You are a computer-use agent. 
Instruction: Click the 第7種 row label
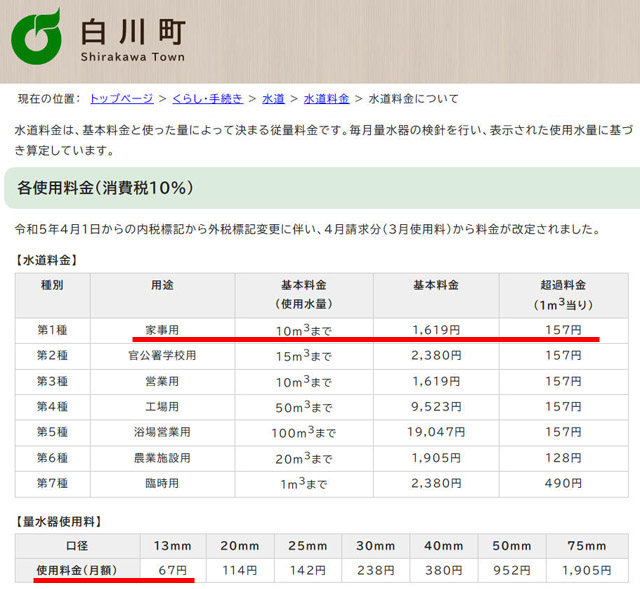pos(52,483)
